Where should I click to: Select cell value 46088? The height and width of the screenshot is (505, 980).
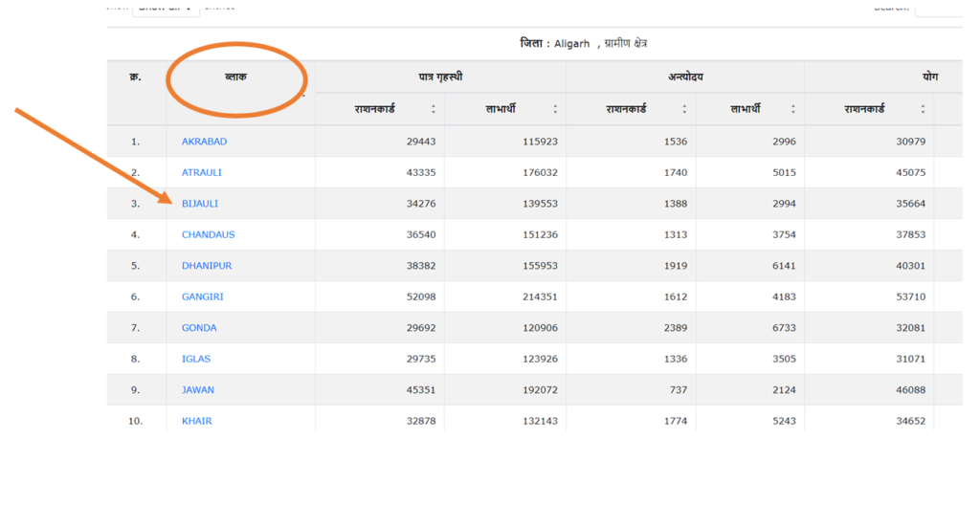click(911, 390)
